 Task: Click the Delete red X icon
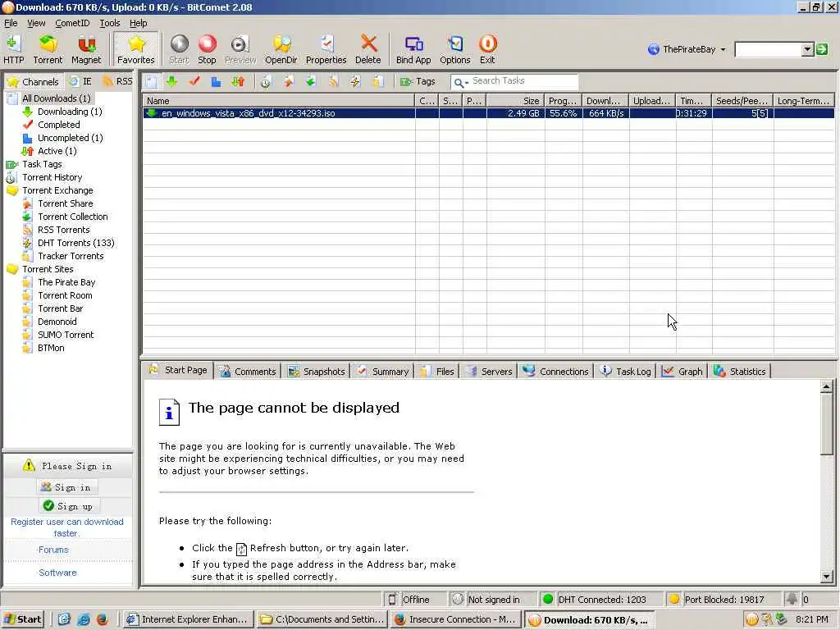pos(368,49)
